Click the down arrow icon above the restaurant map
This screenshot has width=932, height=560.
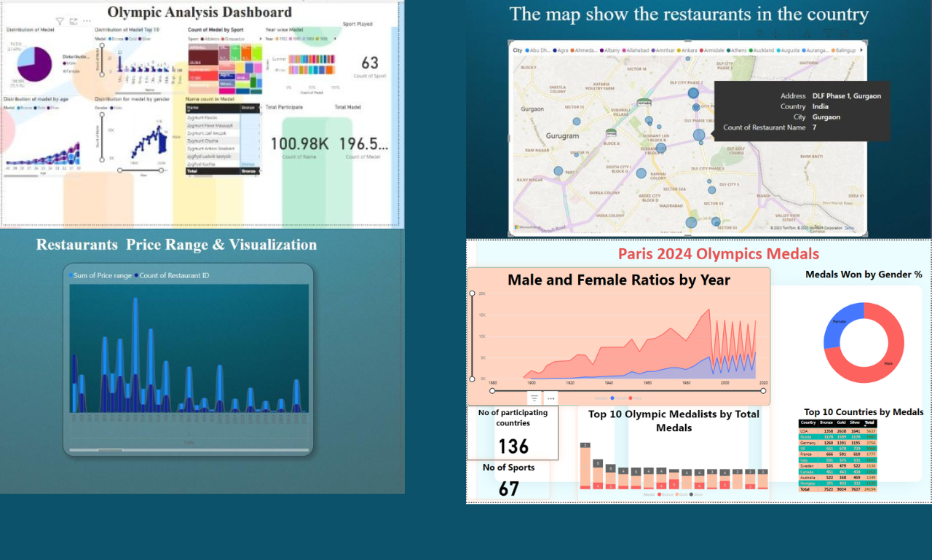[x=776, y=33]
